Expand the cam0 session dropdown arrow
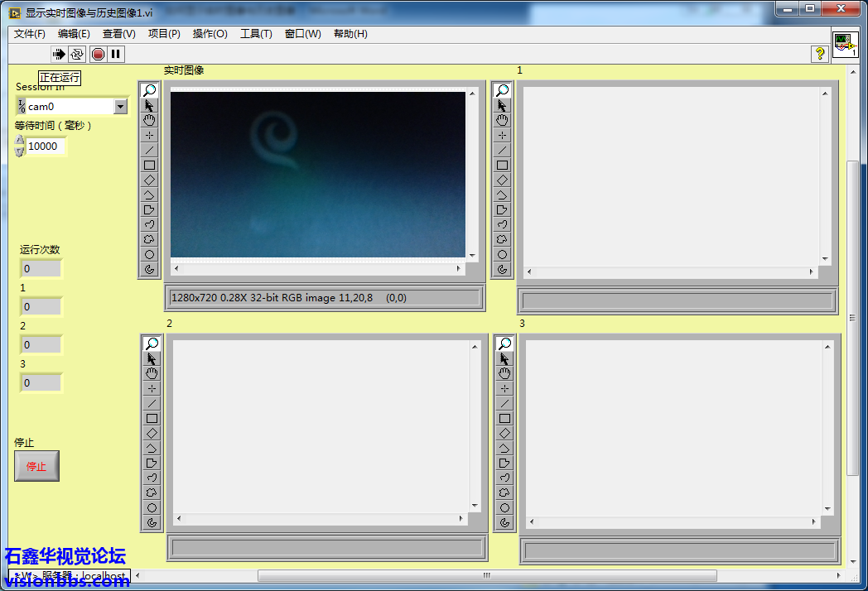Screen dimensions: 868x591 point(120,106)
